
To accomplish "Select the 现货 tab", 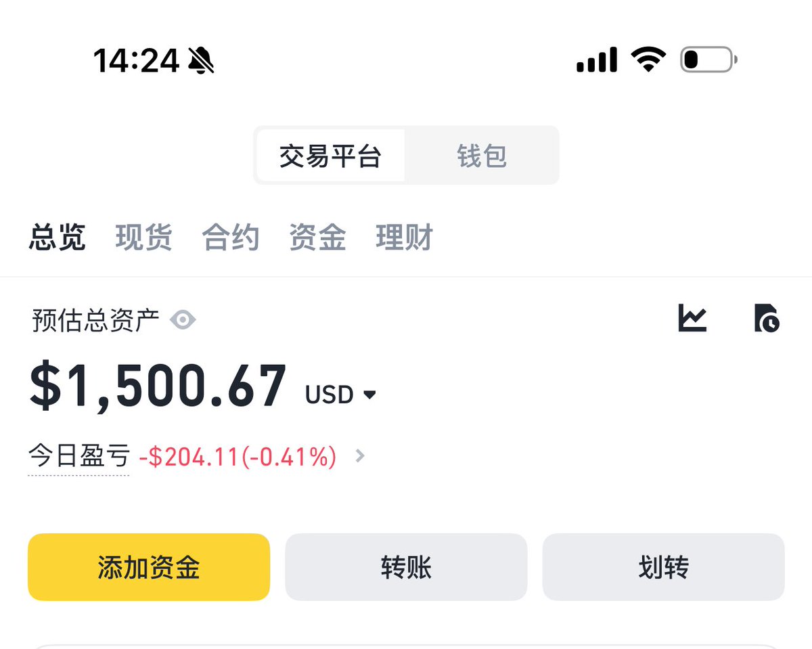I will pos(143,238).
